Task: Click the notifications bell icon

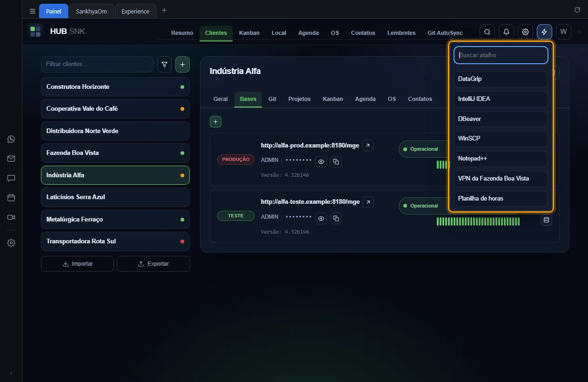Action: [506, 32]
